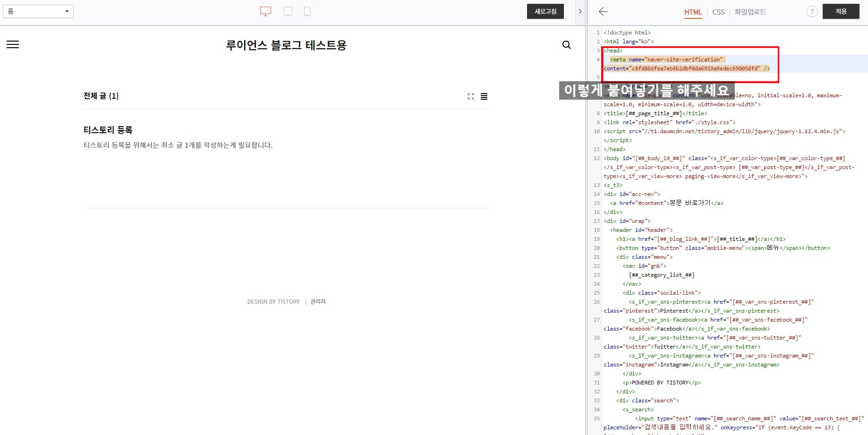
Task: Click the 관리자 admin link
Action: (318, 302)
